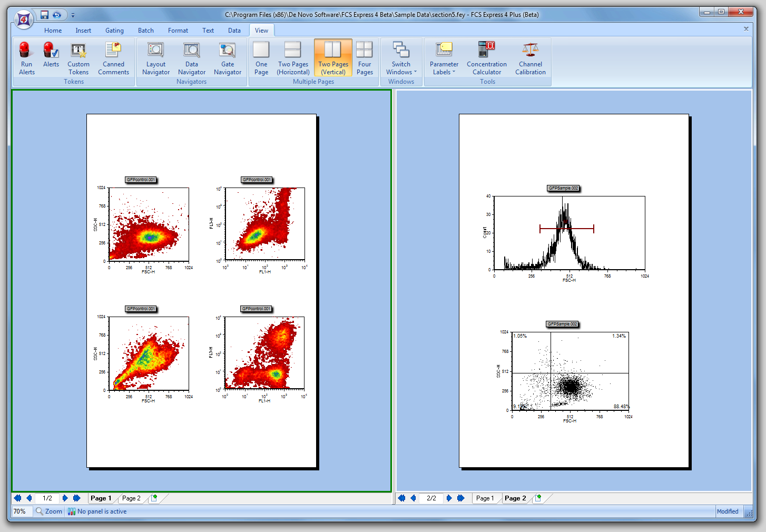Go to previous page in left pane
Image resolution: width=766 pixels, height=532 pixels.
click(29, 498)
